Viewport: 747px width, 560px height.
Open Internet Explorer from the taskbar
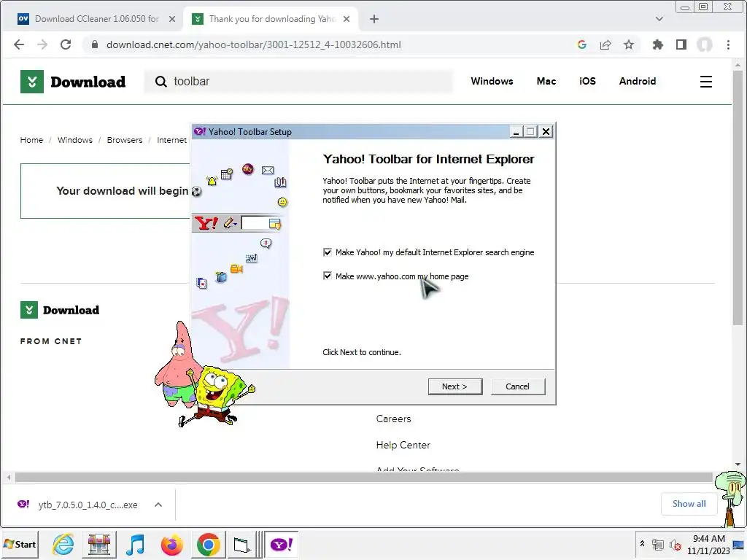63,544
